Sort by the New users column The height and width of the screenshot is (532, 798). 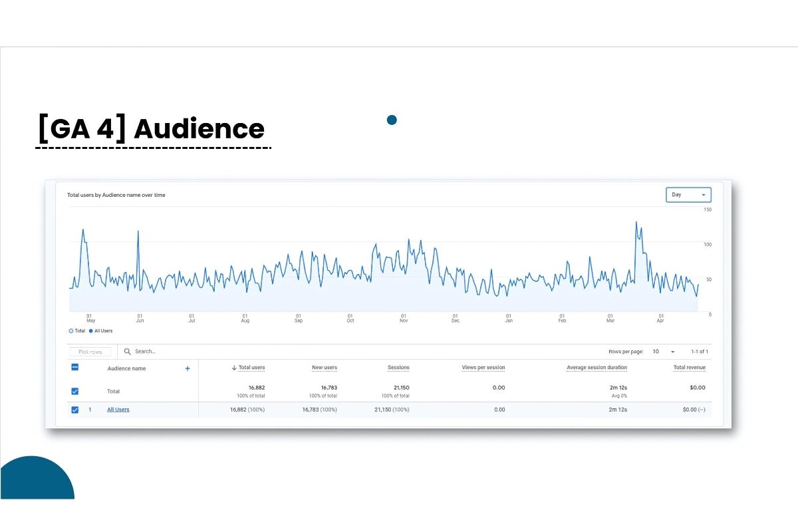coord(325,368)
